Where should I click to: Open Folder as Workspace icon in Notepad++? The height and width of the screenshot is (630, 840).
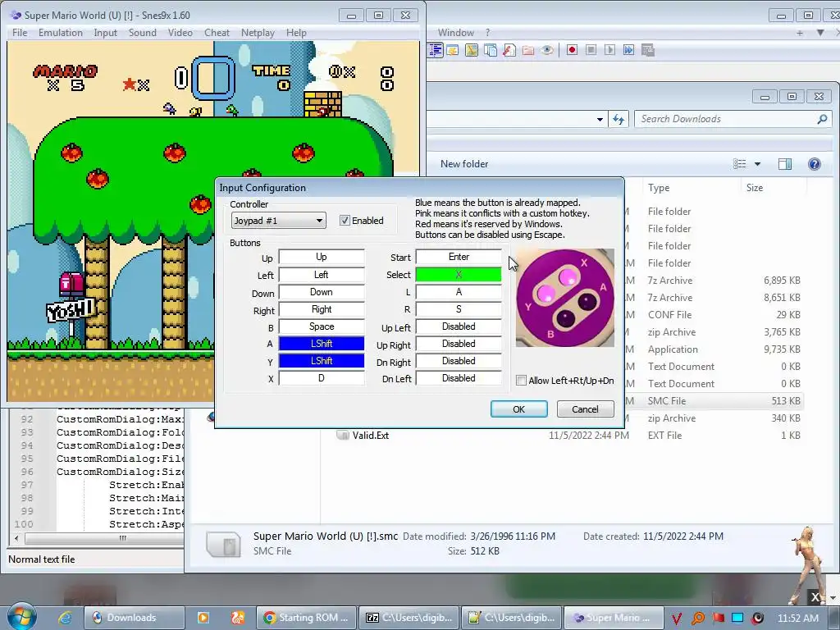point(528,50)
